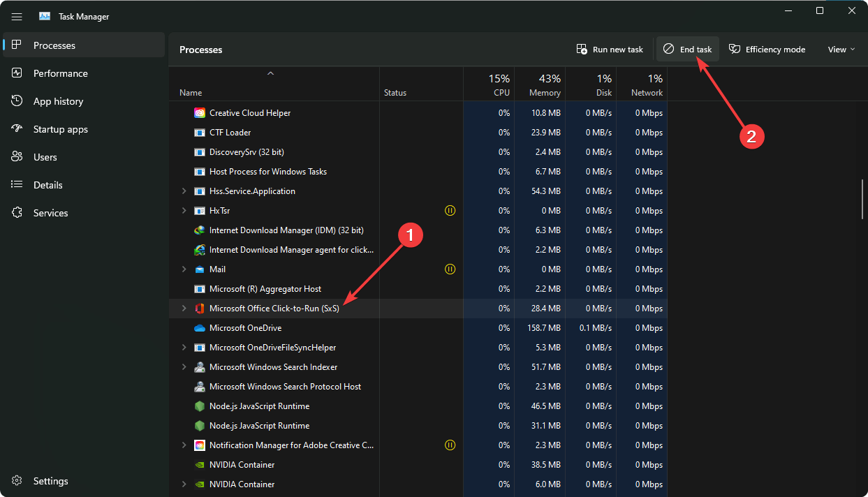Click the HxTsr process icon
Image resolution: width=868 pixels, height=497 pixels.
199,211
